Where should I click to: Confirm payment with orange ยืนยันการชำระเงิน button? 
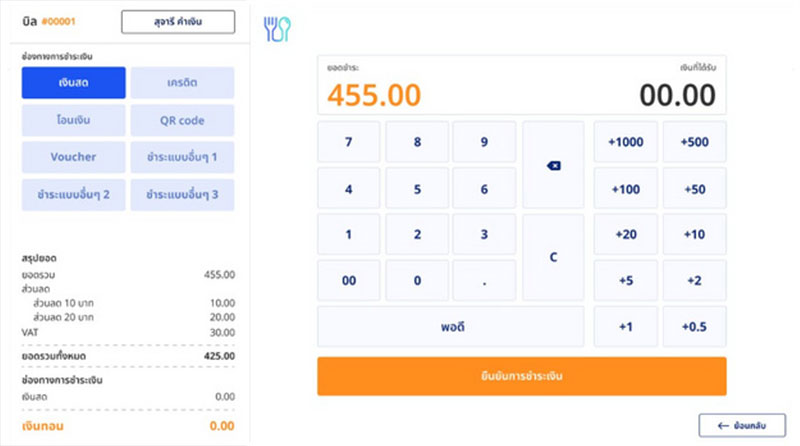522,376
